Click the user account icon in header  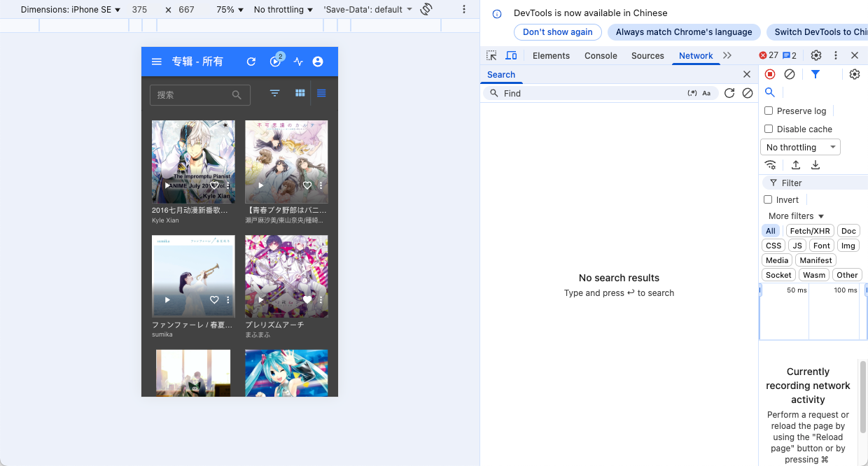(318, 62)
